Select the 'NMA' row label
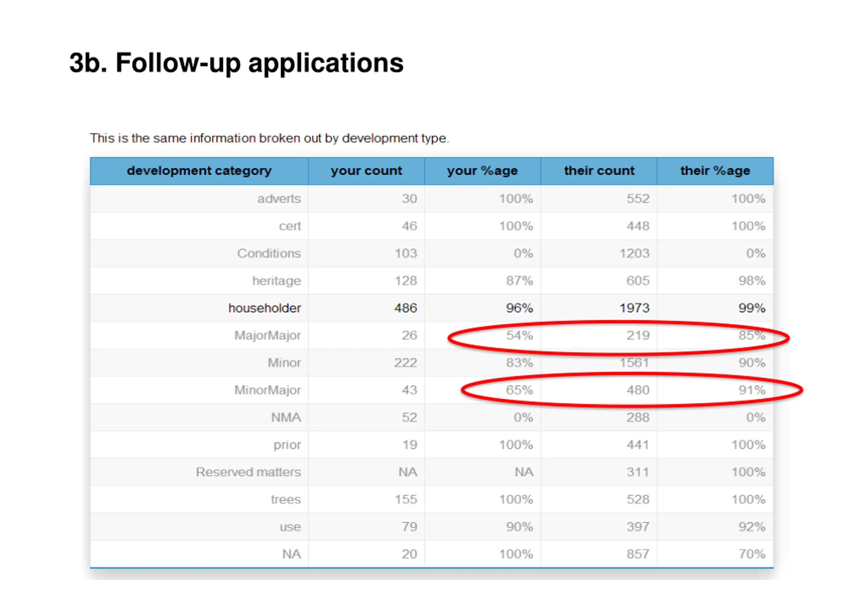The image size is (868, 601). (286, 417)
